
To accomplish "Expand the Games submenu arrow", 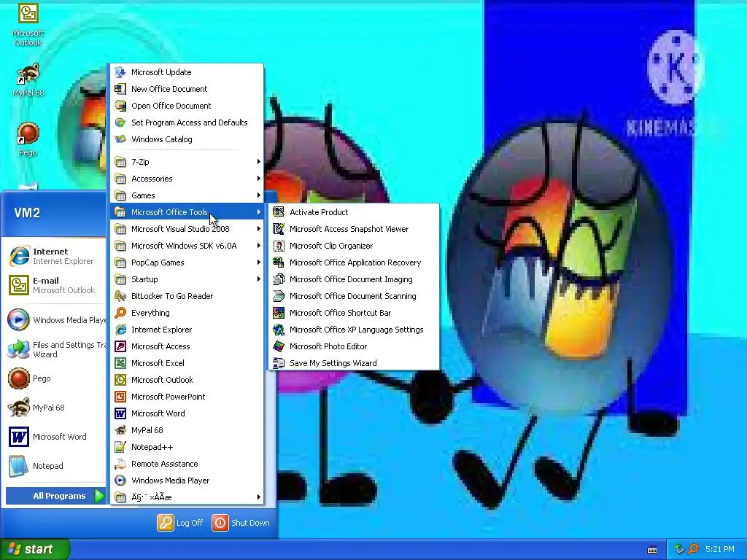I will [x=259, y=195].
